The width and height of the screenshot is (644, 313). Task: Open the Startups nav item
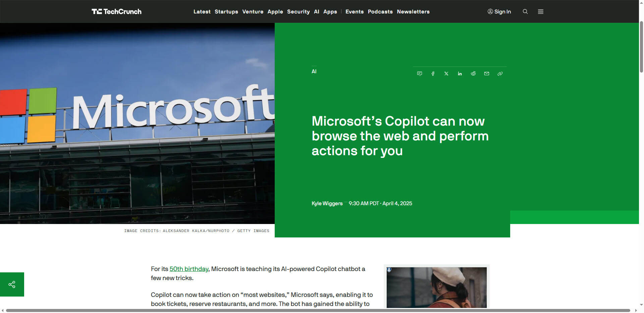226,11
